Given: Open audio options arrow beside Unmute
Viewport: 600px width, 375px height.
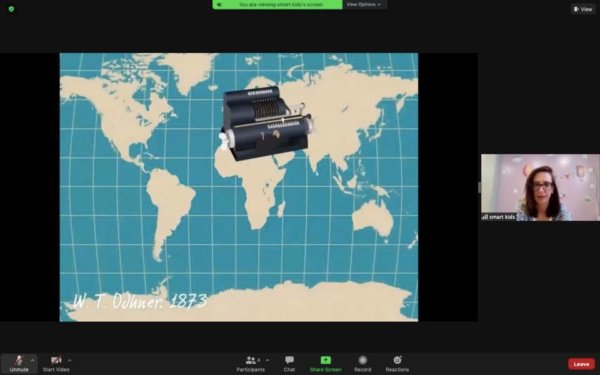Looking at the screenshot, I should point(33,360).
